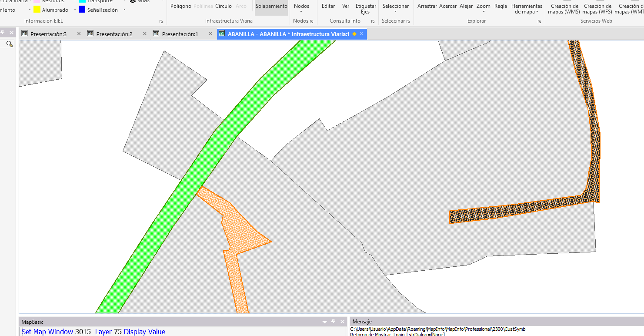Click the Etiquetar Ejes button

pyautogui.click(x=366, y=9)
